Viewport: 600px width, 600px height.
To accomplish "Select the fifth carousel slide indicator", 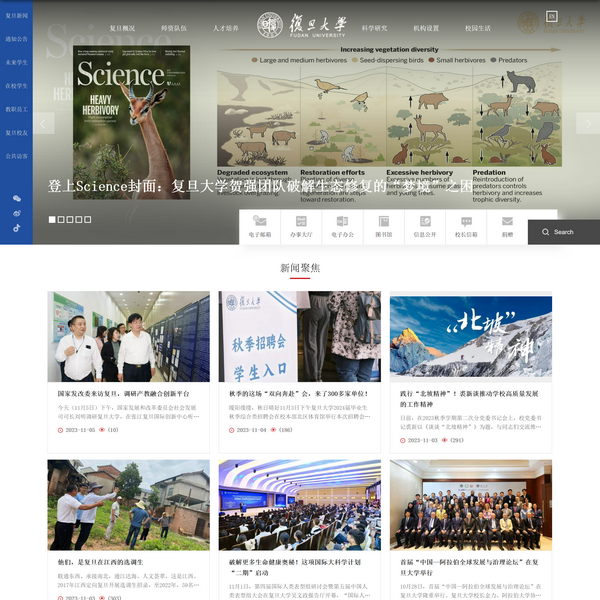I will click(88, 219).
